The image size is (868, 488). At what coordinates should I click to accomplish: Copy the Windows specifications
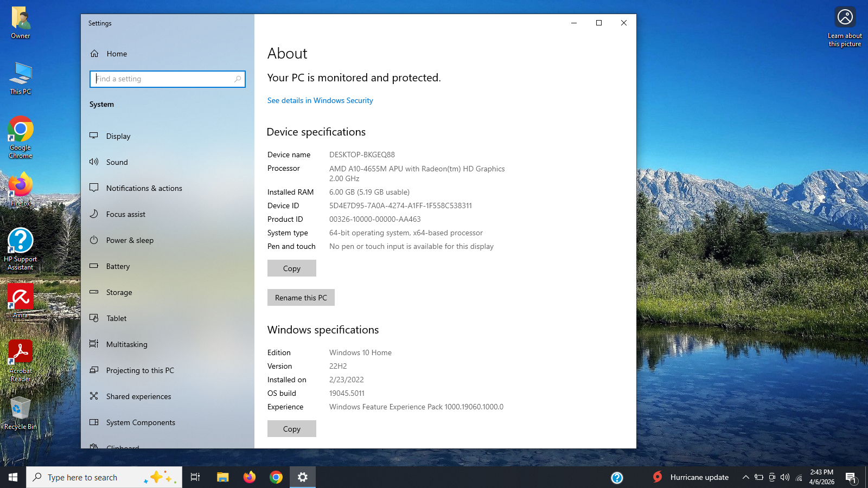pos(291,429)
